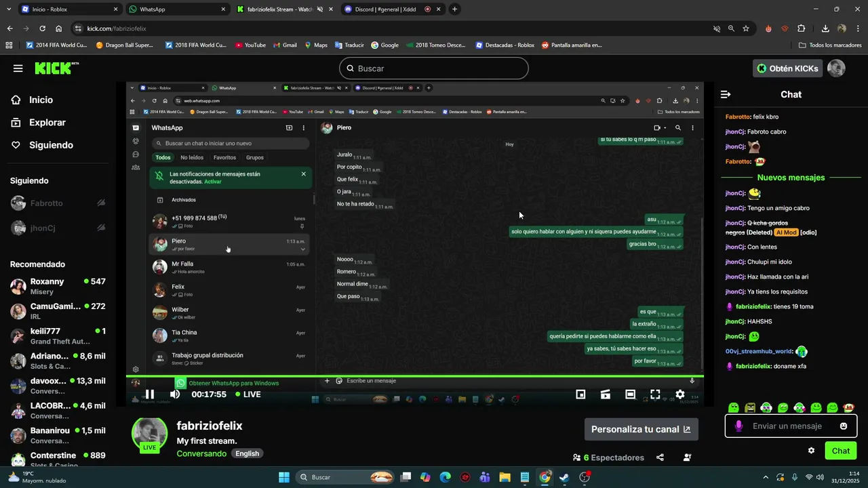Open the Windows Start menu
This screenshot has width=868, height=488.
pos(284,477)
